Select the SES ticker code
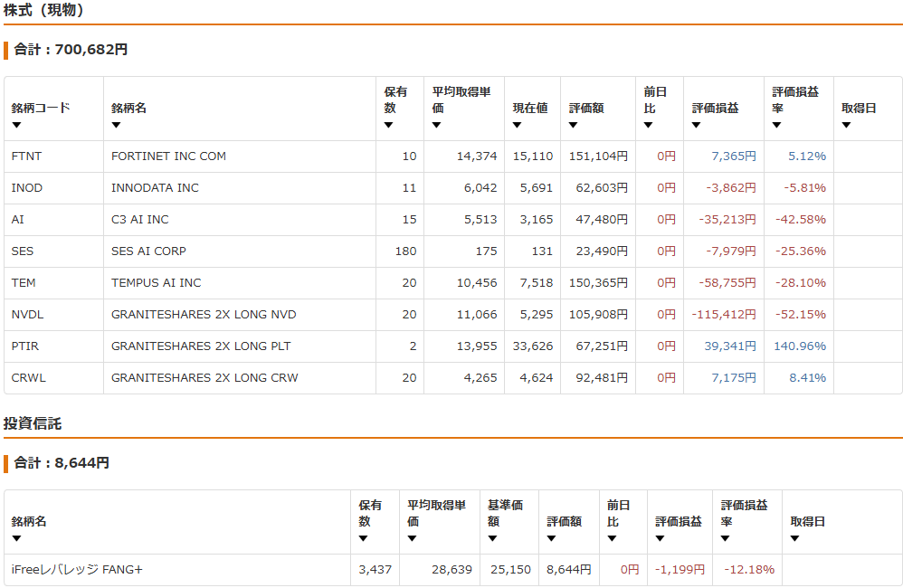Viewport: 903px width, 588px height. click(x=23, y=251)
